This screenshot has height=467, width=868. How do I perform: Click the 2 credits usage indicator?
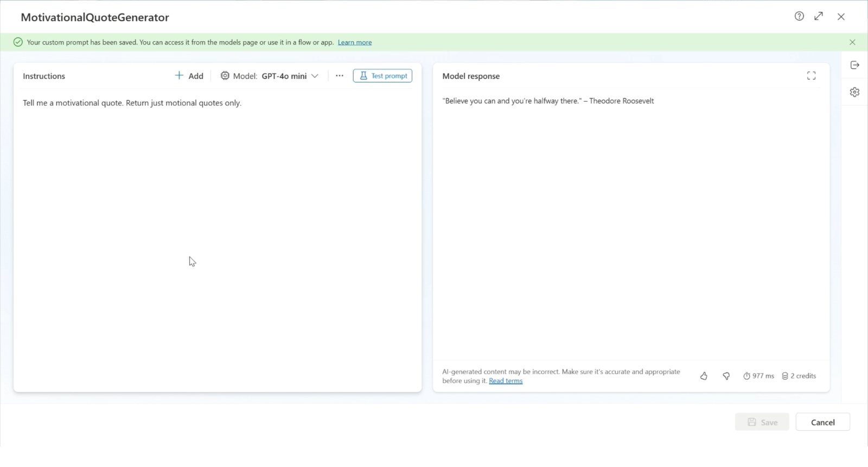(x=799, y=376)
